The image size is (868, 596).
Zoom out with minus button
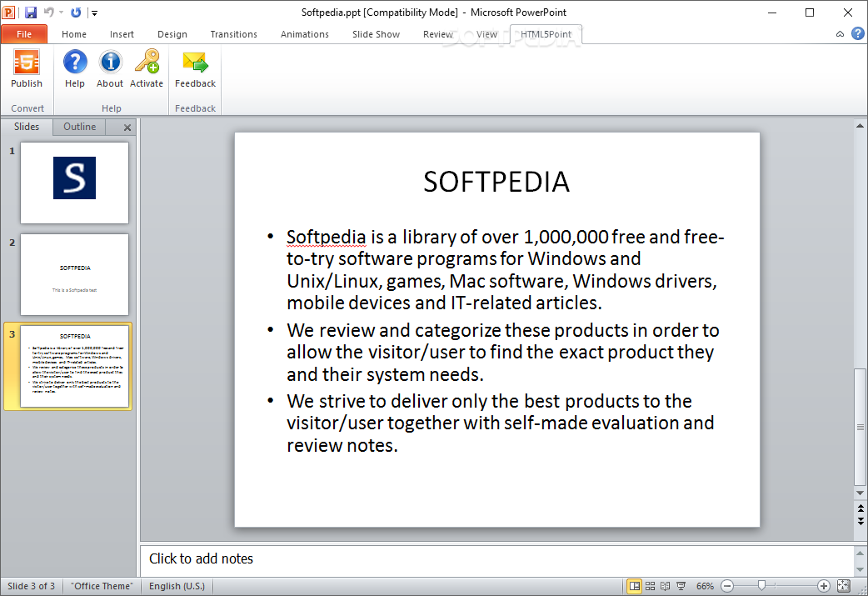[727, 586]
